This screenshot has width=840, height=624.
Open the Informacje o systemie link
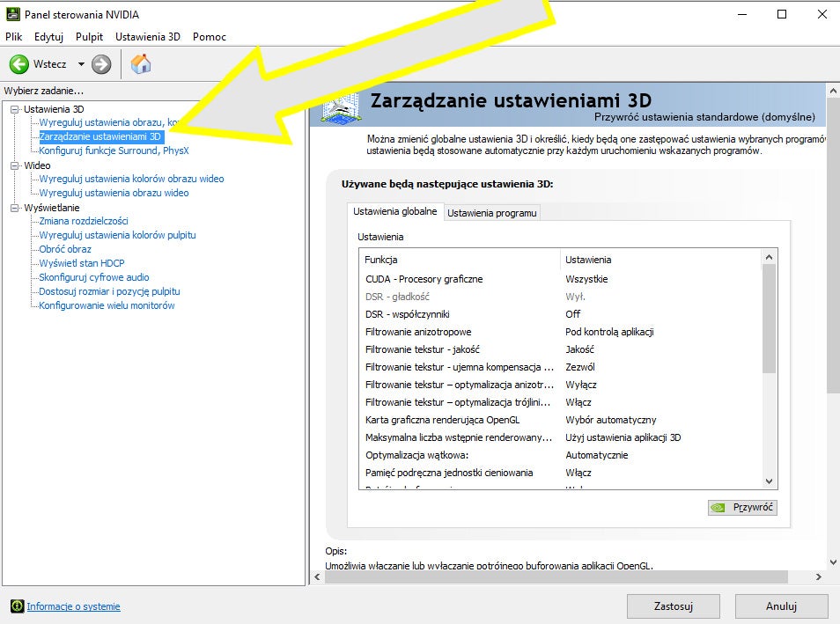click(73, 606)
